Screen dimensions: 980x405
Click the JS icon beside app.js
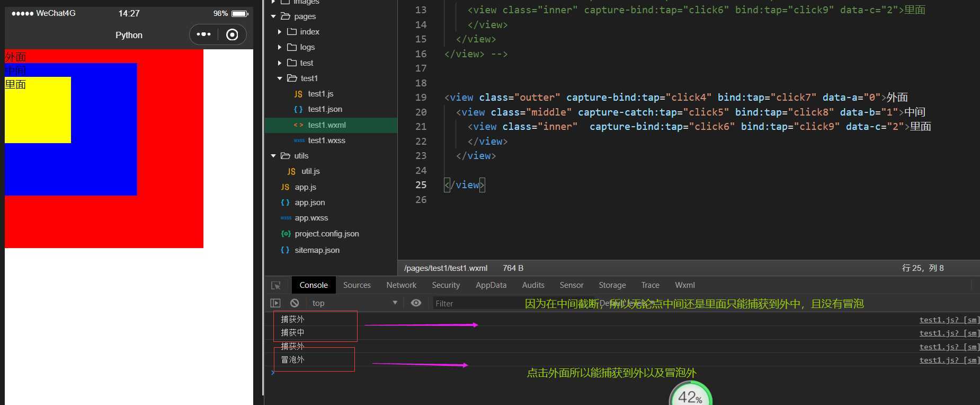click(x=285, y=187)
